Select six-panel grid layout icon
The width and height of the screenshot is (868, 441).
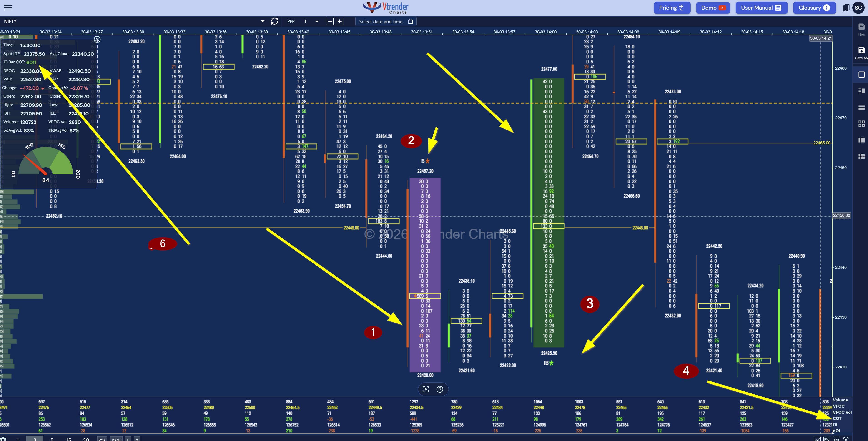coord(861,156)
